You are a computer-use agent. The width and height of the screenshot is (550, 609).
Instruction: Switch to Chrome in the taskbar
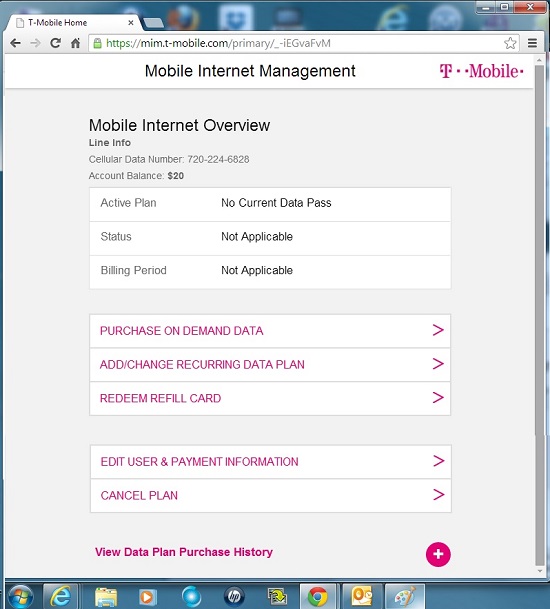click(318, 597)
